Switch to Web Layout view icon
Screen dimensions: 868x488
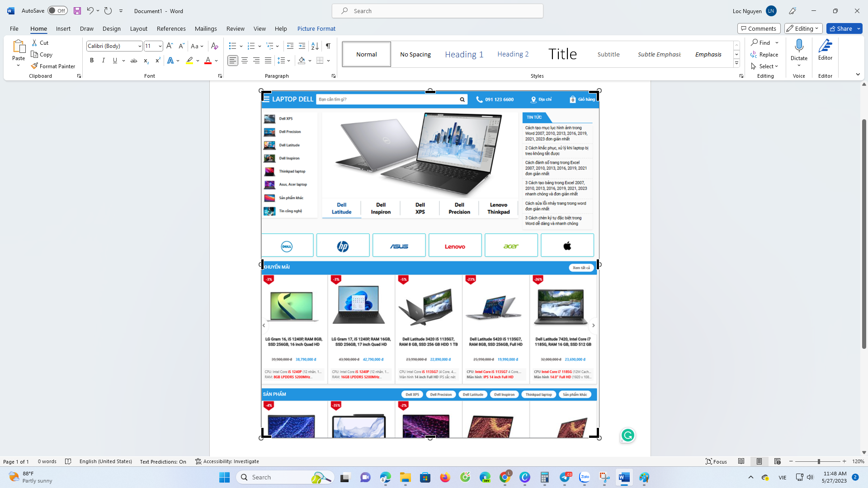(x=777, y=461)
